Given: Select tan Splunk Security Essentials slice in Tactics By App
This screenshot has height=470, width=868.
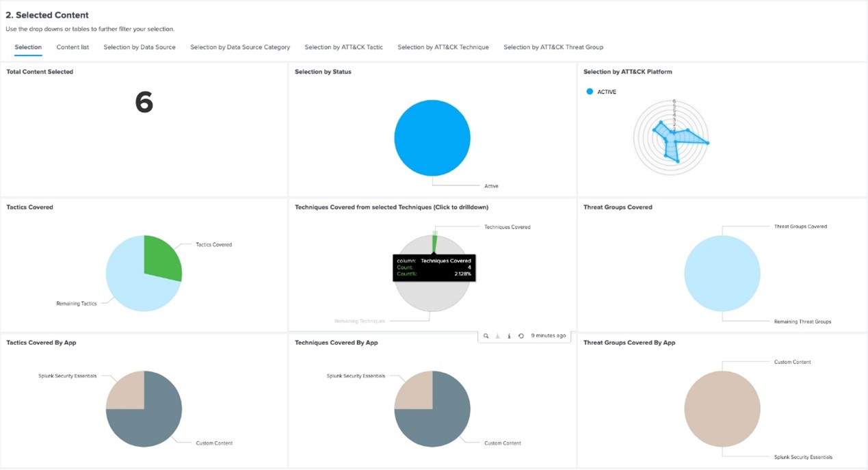Looking at the screenshot, I should click(x=126, y=391).
